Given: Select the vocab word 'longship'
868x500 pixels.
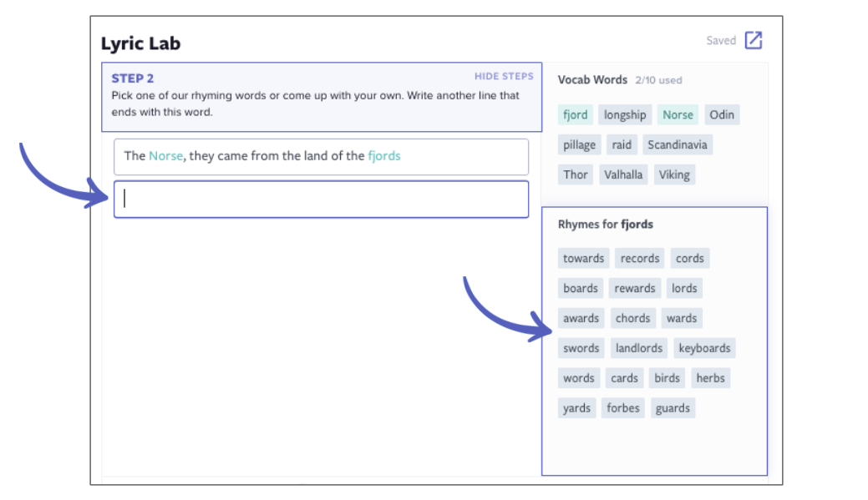Looking at the screenshot, I should [625, 115].
